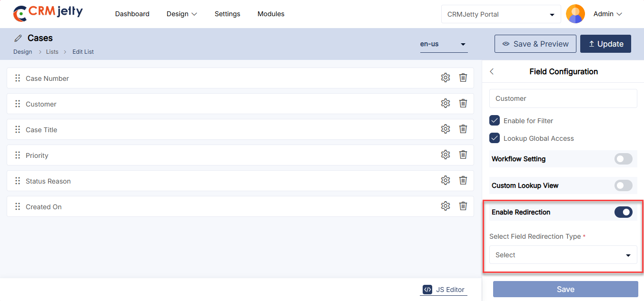Toggle Lookup Global Access checkbox
644x301 pixels.
pos(495,138)
